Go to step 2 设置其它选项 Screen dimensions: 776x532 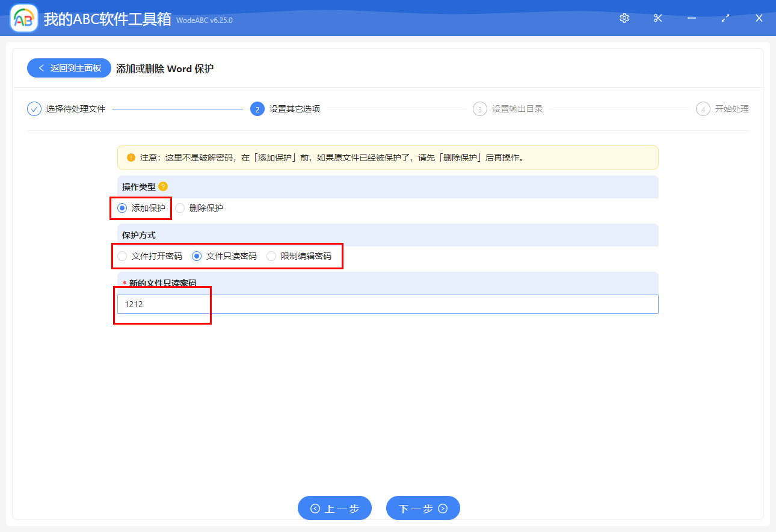(x=294, y=109)
